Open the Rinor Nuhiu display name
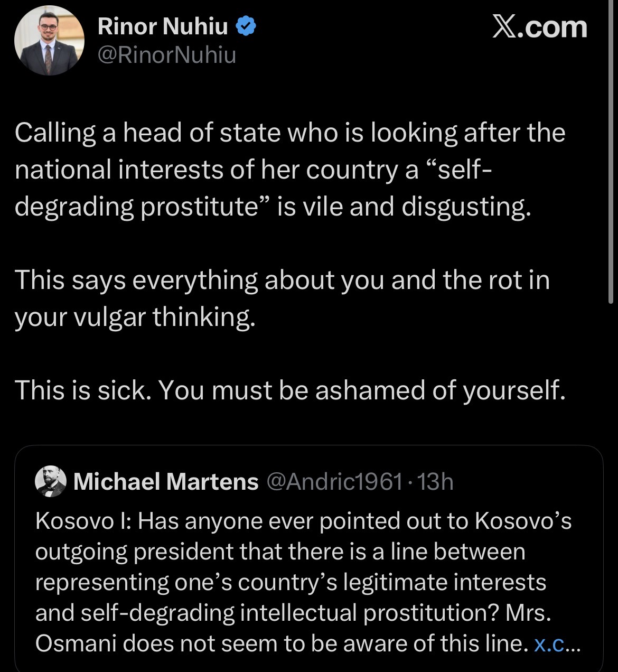The height and width of the screenshot is (672, 618). tap(163, 26)
